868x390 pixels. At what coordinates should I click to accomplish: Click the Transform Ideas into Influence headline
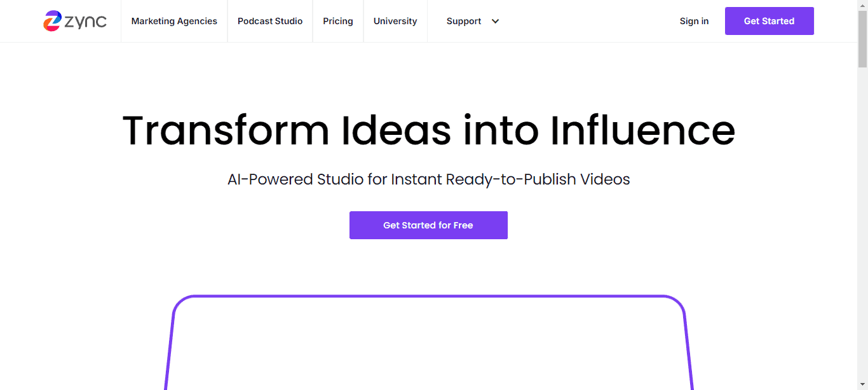(428, 130)
